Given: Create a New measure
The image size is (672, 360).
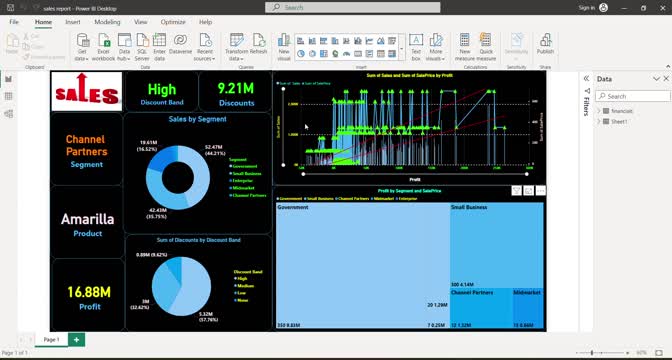Looking at the screenshot, I should click(x=465, y=47).
